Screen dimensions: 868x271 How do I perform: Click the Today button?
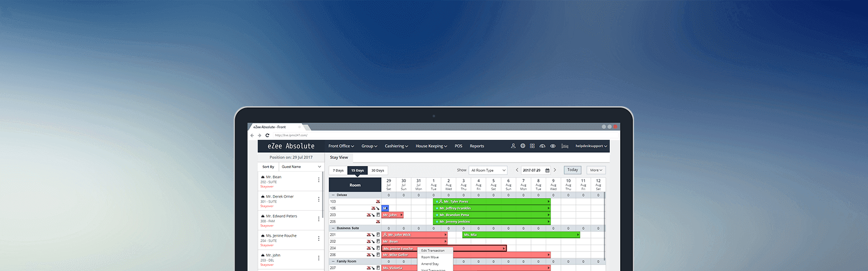pyautogui.click(x=572, y=170)
